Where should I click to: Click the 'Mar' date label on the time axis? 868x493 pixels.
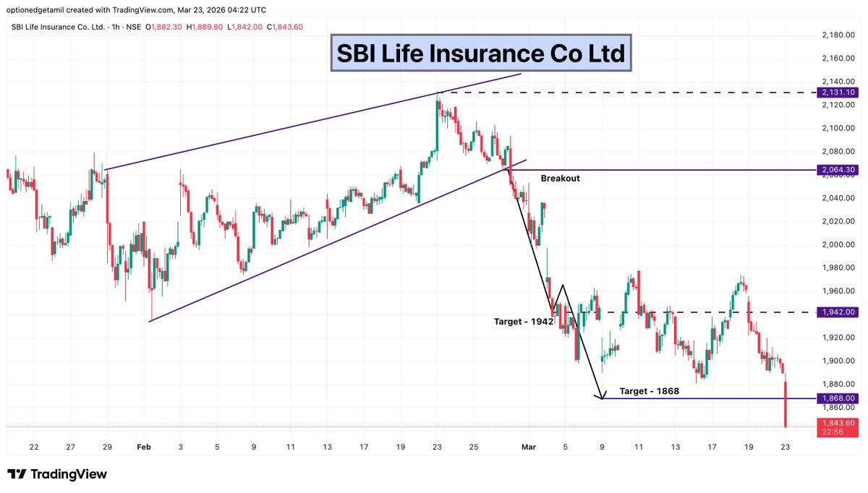click(528, 447)
